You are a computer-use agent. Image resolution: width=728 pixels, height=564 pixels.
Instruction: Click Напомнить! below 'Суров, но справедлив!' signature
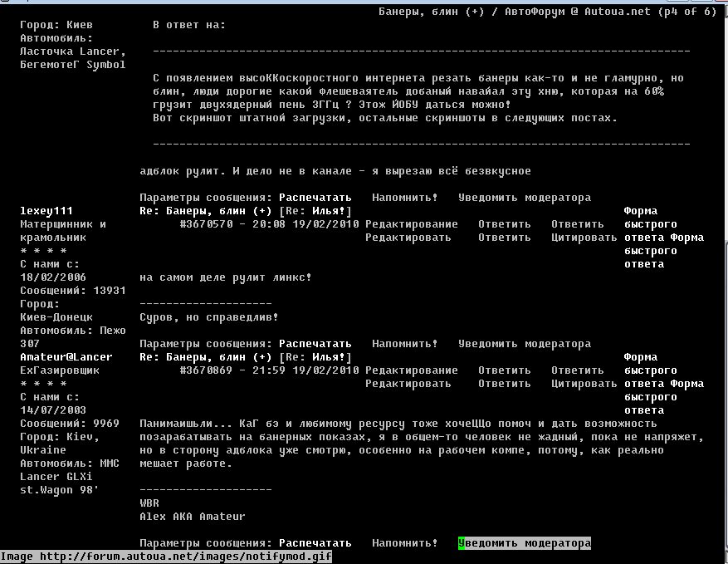[x=404, y=344]
